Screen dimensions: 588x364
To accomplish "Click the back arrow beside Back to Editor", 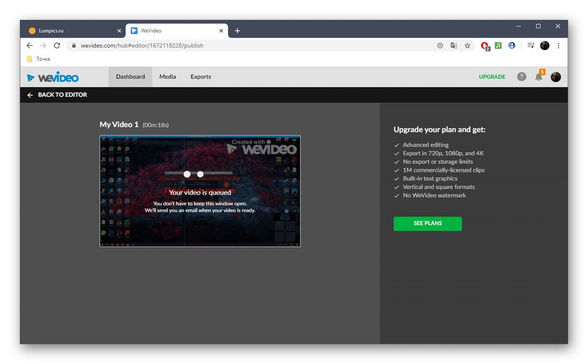I will [x=30, y=95].
